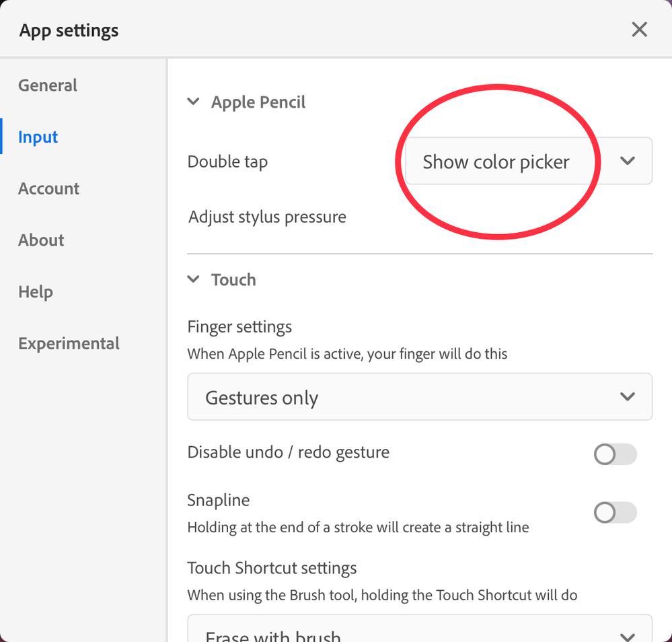Click the Double tap dropdown arrow
672x642 pixels.
pos(628,161)
